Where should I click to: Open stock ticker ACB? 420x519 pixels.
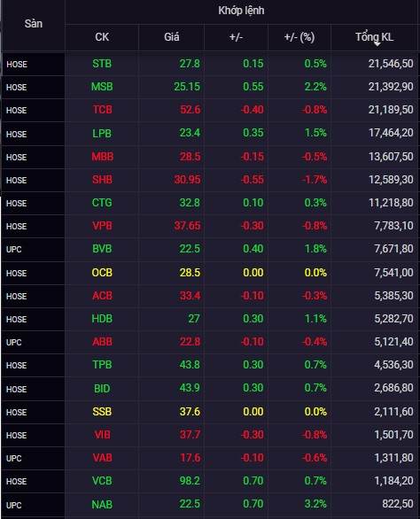coord(103,296)
